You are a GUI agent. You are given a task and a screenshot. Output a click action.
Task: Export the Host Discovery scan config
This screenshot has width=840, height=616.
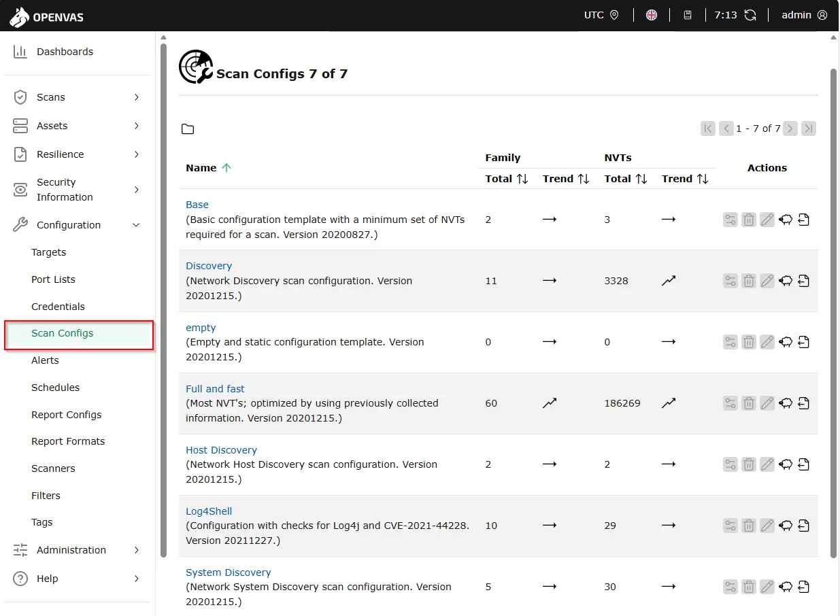pyautogui.click(x=803, y=464)
